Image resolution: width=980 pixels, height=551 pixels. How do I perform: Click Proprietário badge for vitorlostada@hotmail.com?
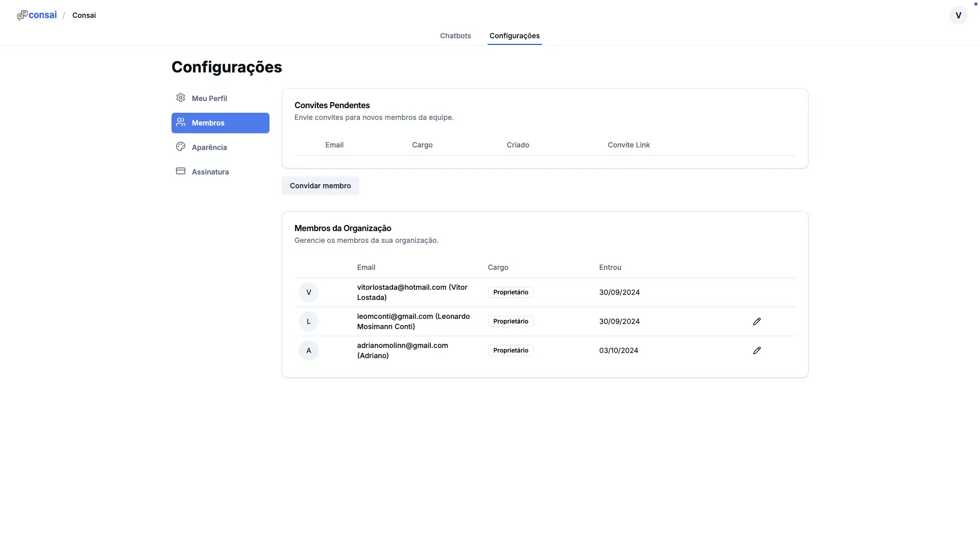tap(510, 292)
